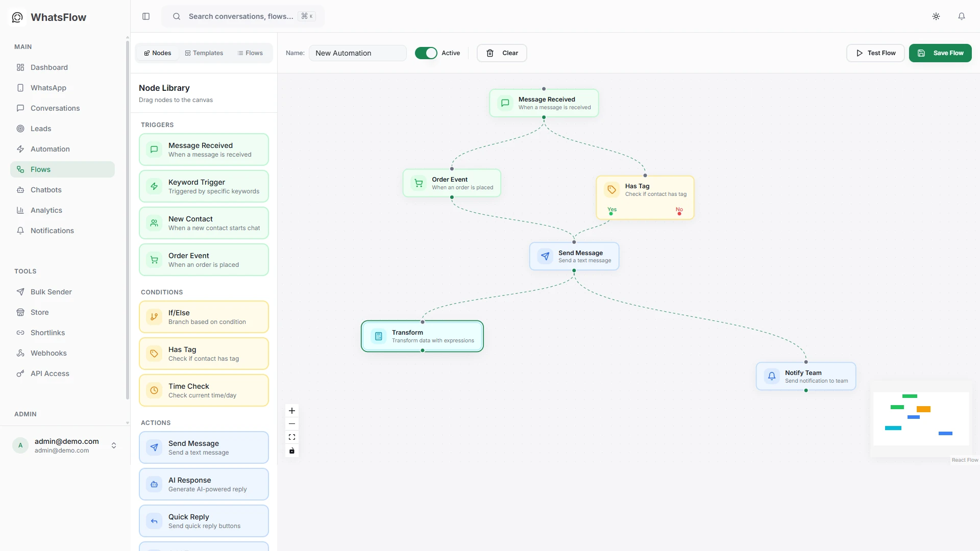Click the Dashboard grid icon in sidebar
Viewport: 980px width, 551px height.
click(x=20, y=67)
